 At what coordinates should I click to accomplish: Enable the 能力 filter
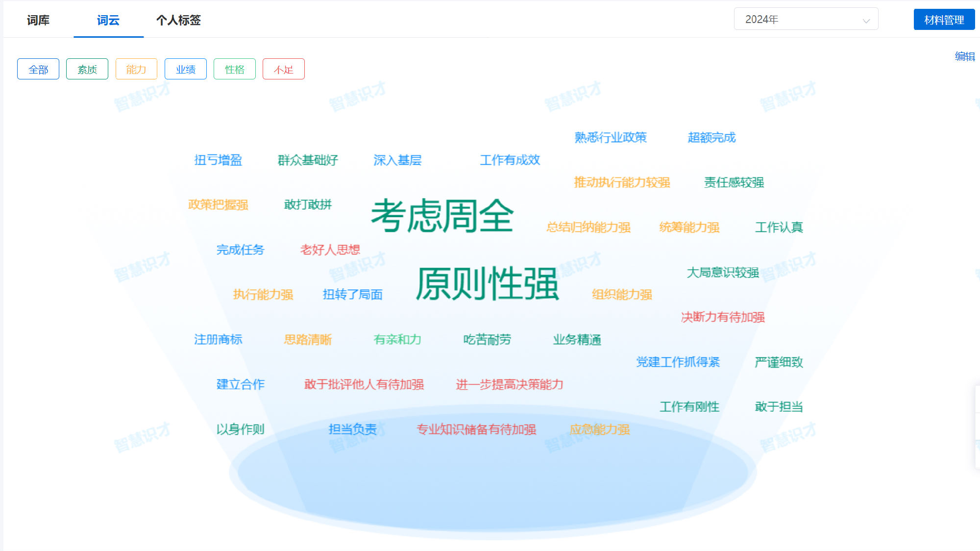136,69
